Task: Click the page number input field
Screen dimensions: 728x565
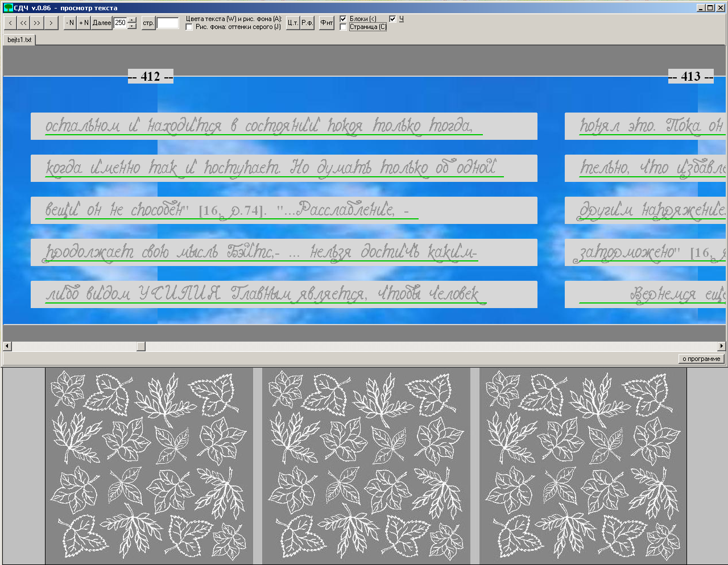Action: point(168,23)
